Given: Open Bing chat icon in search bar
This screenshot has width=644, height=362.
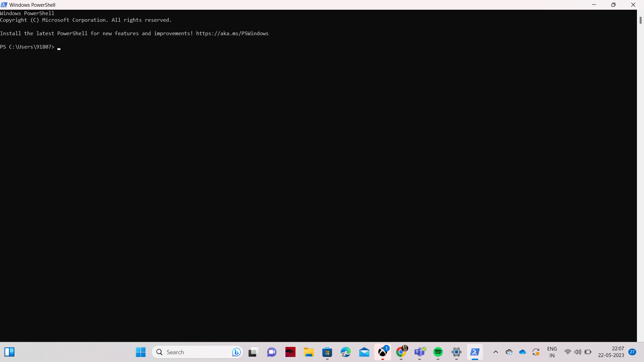Looking at the screenshot, I should [x=236, y=352].
